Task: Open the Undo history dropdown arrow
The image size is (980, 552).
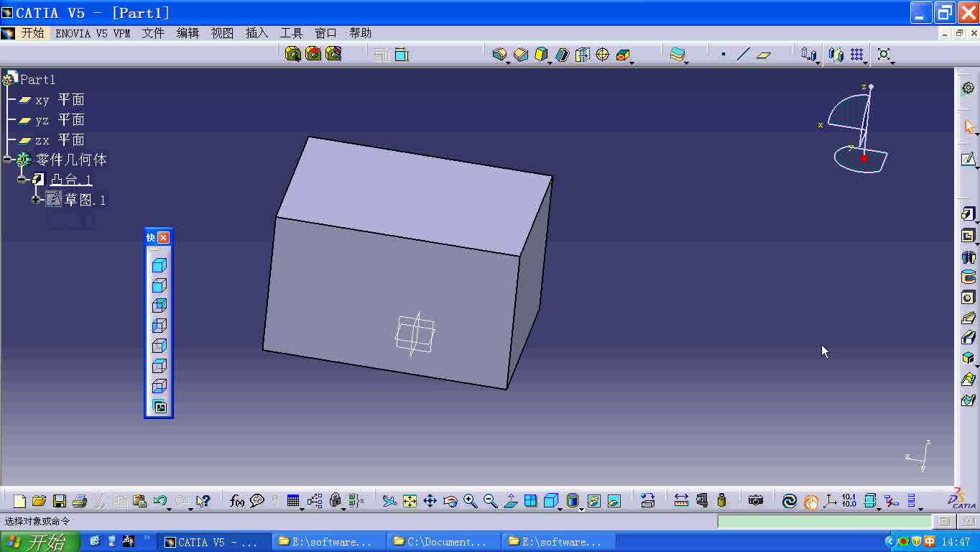Action: tap(170, 507)
